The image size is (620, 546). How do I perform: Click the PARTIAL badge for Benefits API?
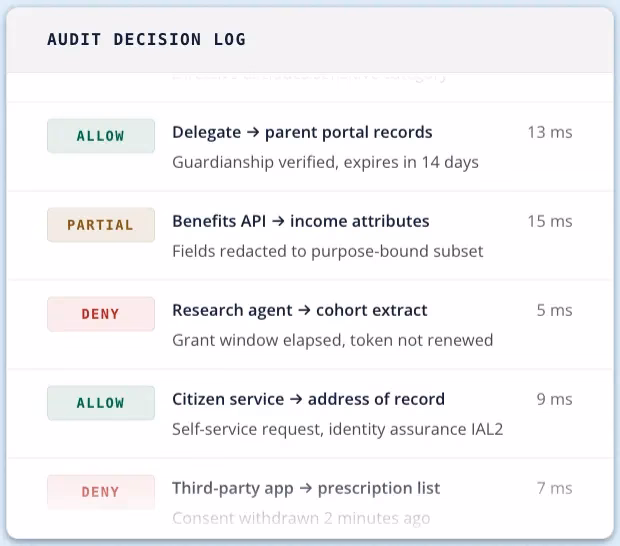click(x=101, y=225)
